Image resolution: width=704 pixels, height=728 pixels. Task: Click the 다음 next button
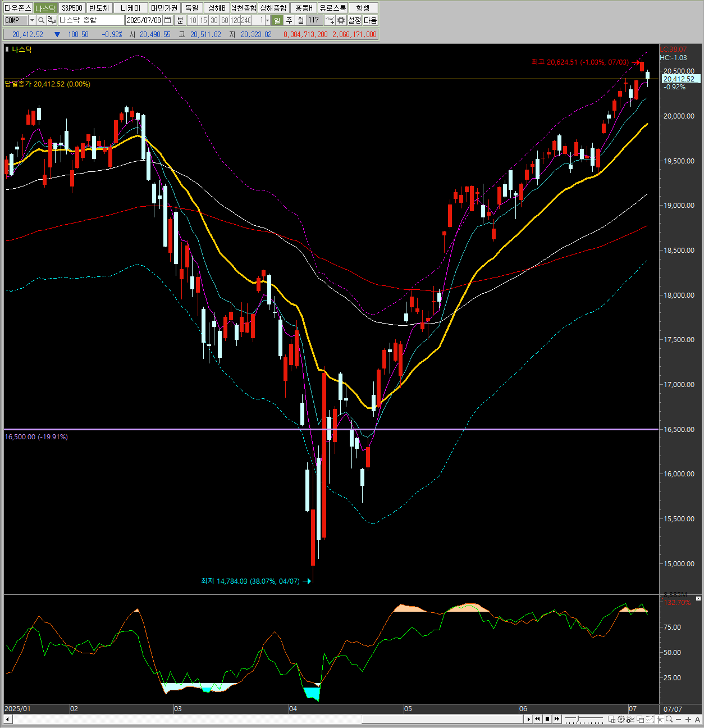tap(371, 20)
